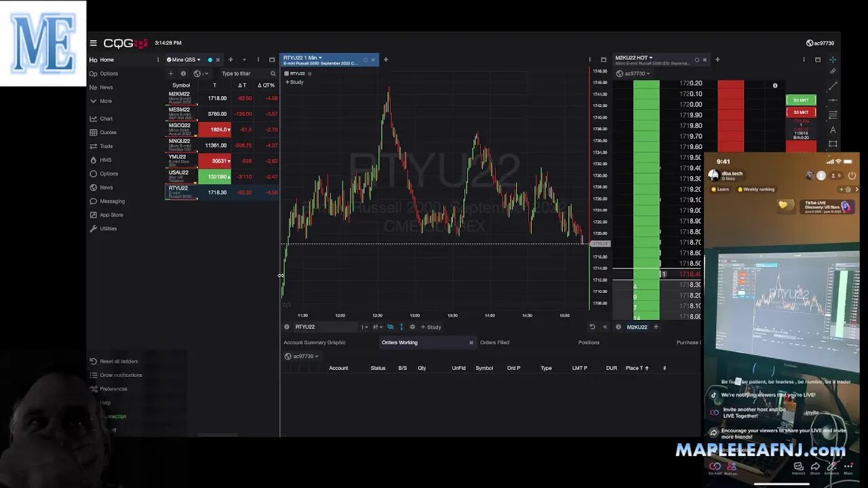Screen dimensions: 868x488
Task: Click + Study in chart bottom toolbar
Action: [x=431, y=327]
